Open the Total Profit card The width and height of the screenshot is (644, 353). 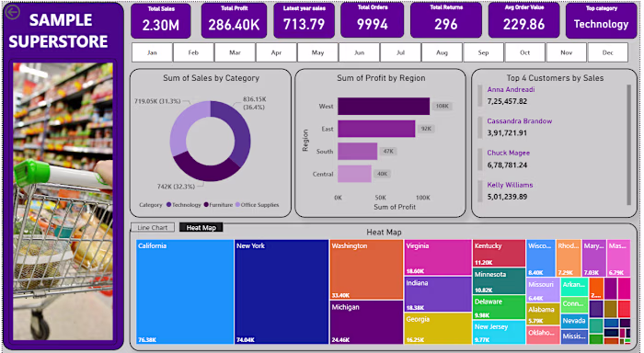point(234,20)
